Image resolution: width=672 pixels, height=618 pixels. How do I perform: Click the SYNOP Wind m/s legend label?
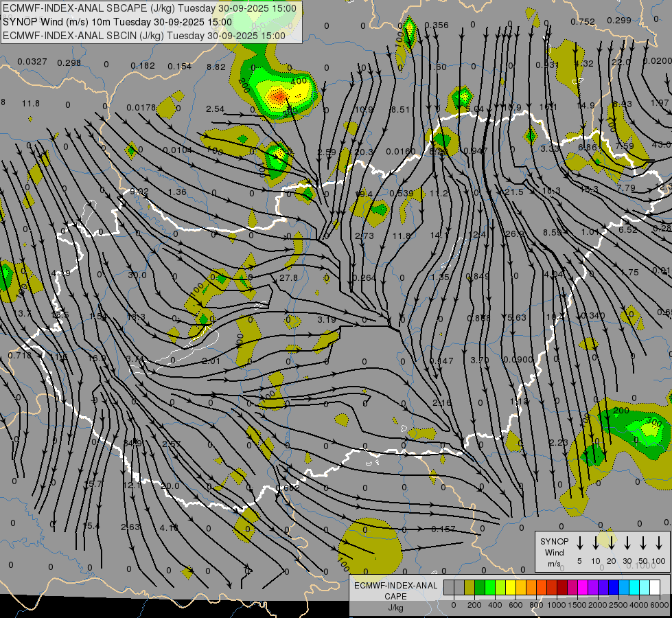[554, 552]
